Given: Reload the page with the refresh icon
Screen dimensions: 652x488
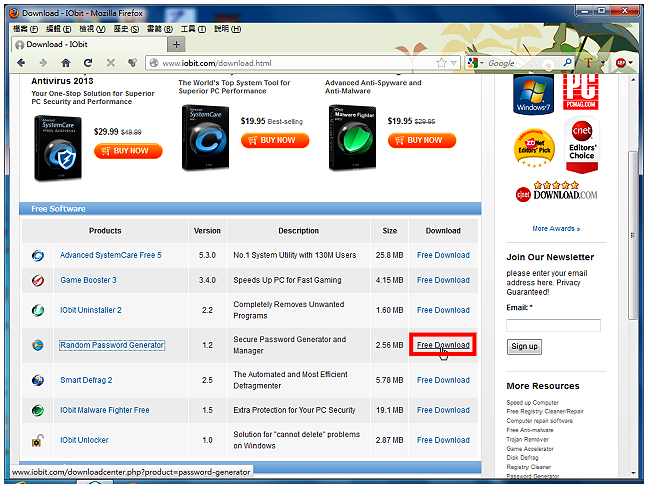Looking at the screenshot, I should 88,63.
